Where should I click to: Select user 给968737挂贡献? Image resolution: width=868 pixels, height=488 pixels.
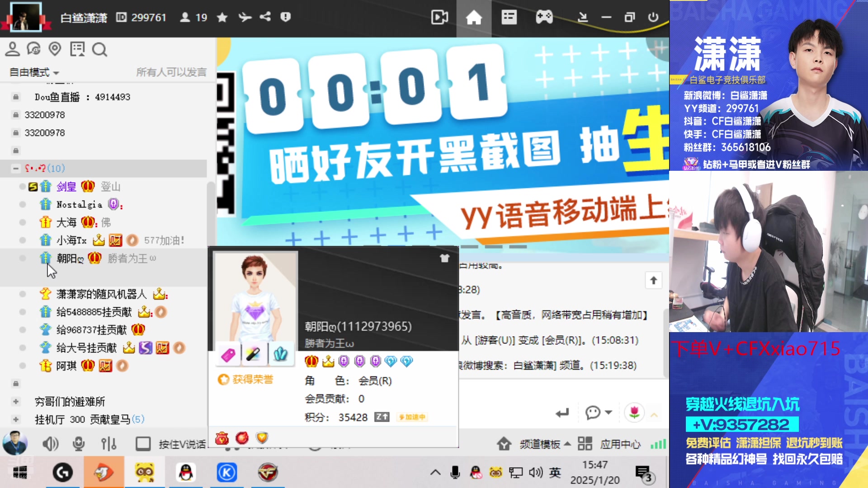pos(92,330)
